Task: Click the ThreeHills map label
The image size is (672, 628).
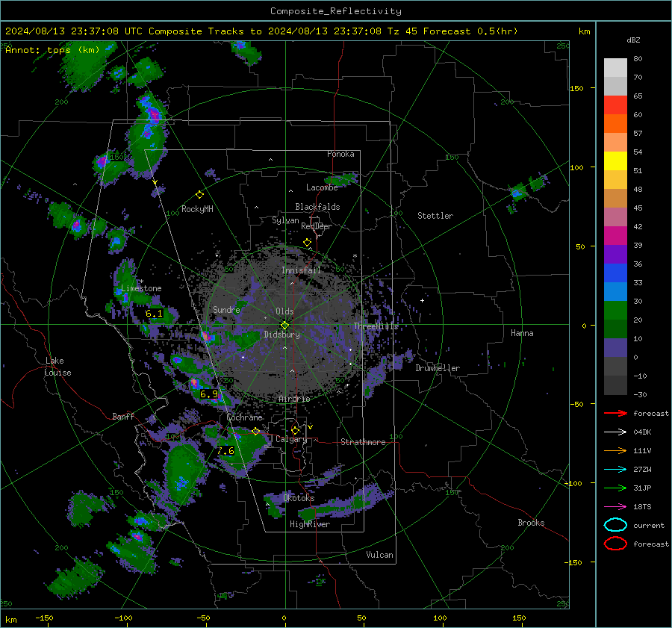Action: 376,326
